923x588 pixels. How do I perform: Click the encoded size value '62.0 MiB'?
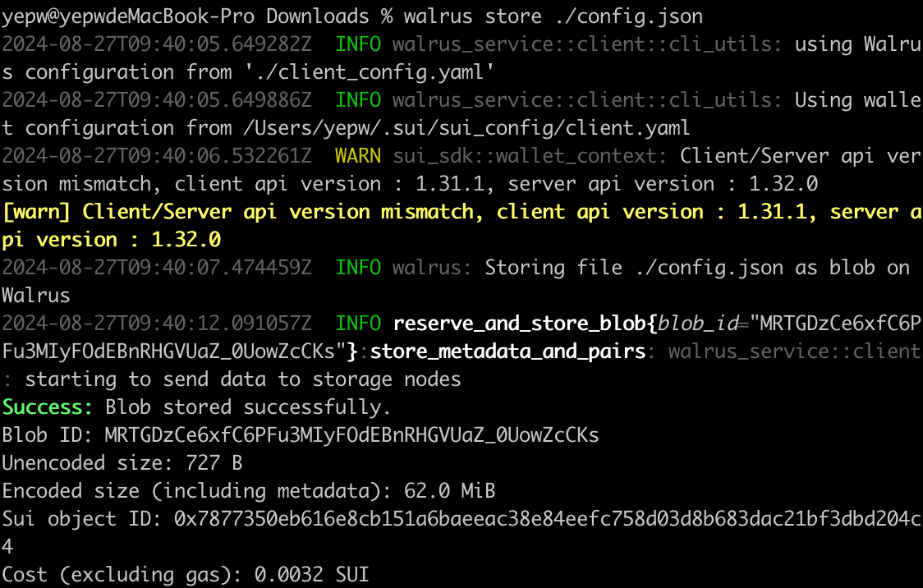click(450, 491)
